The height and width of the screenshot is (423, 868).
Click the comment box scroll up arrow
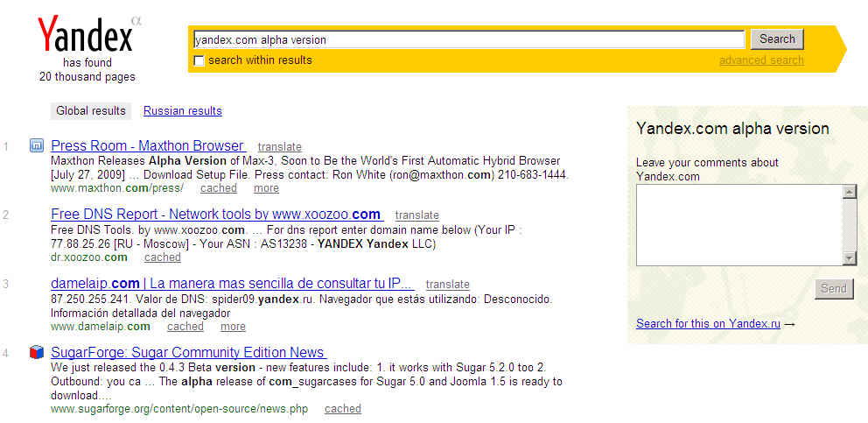pyautogui.click(x=849, y=192)
